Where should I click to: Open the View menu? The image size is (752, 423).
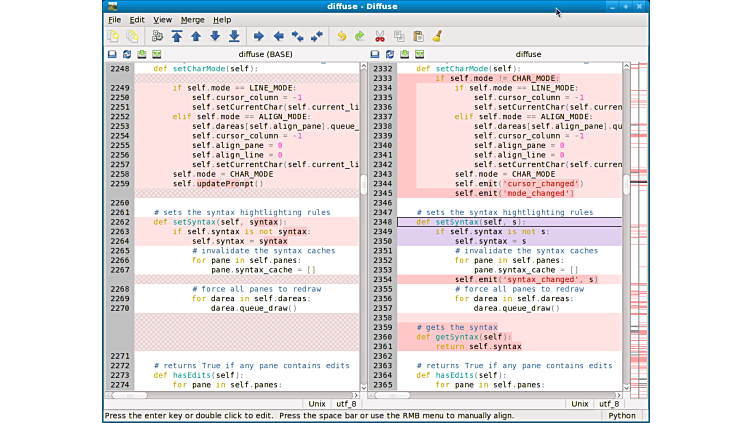162,19
